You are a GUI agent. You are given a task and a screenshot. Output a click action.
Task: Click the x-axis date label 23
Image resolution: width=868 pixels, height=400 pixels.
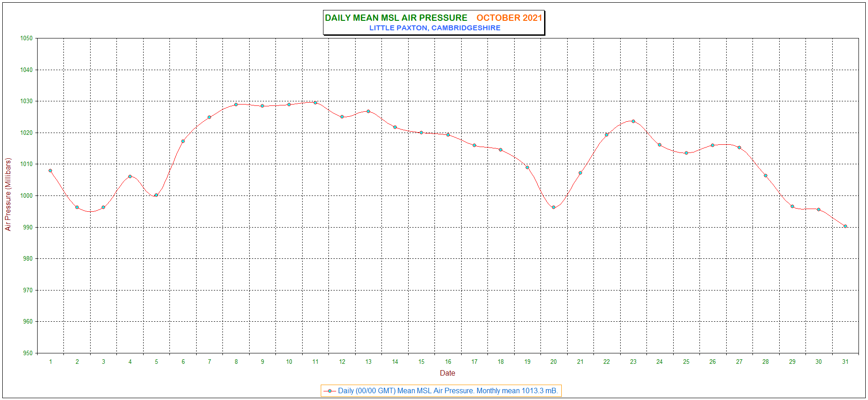tap(633, 362)
